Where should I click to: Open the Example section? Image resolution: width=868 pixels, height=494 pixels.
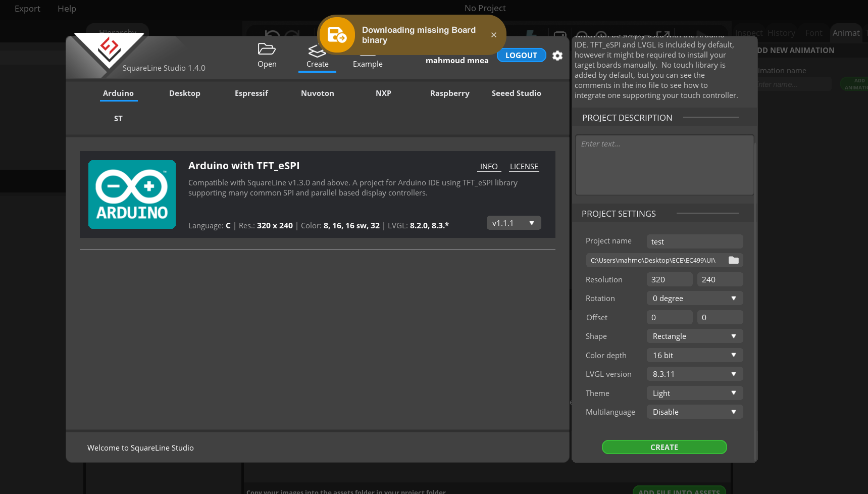[368, 64]
